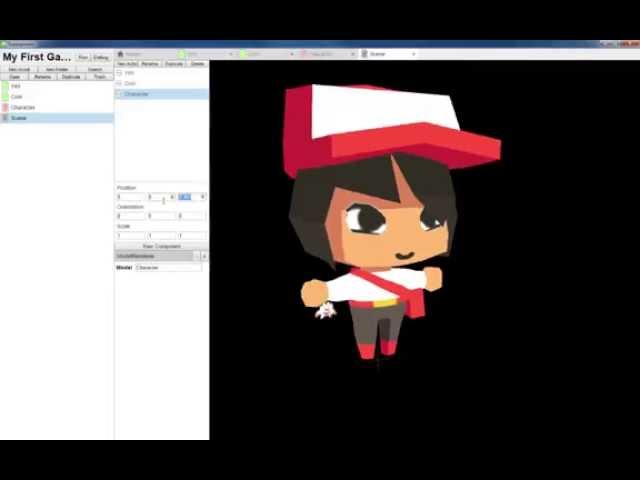
Task: Select the Coin asset in project tree
Action: [x=57, y=97]
